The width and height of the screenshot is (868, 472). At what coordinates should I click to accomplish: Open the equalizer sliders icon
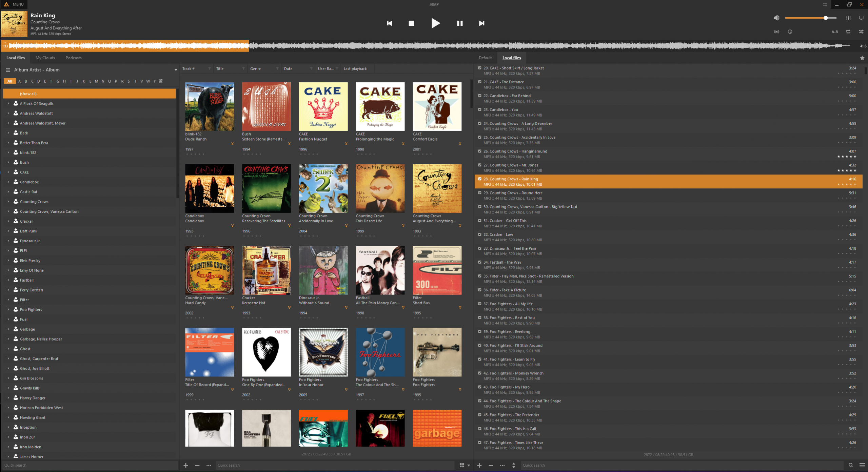[x=848, y=18]
